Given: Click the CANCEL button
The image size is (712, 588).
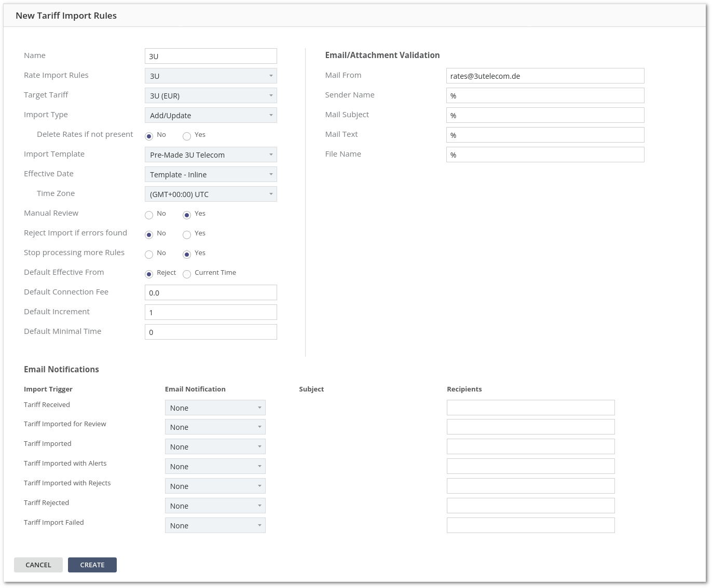Looking at the screenshot, I should [x=38, y=565].
